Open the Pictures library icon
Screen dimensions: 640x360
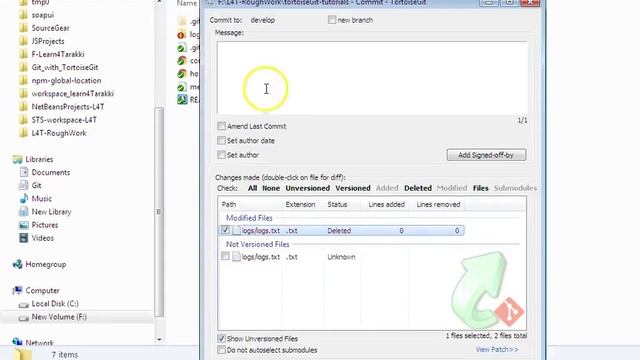click(24, 225)
